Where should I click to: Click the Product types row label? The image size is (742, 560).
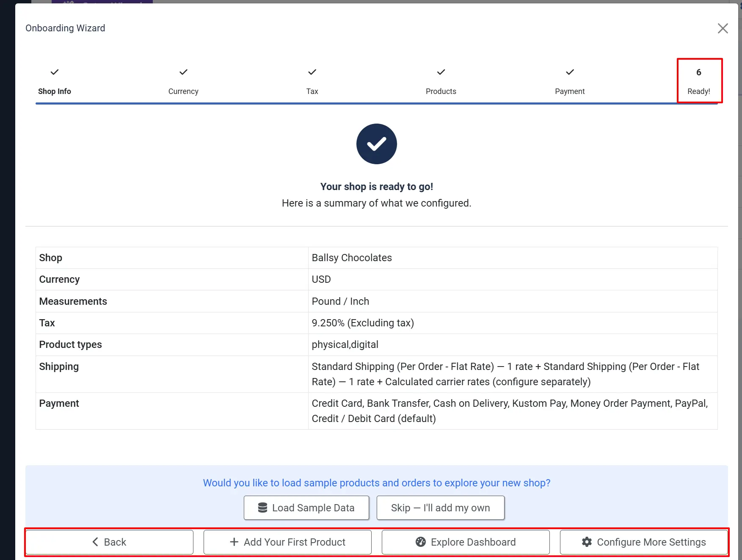pos(71,345)
